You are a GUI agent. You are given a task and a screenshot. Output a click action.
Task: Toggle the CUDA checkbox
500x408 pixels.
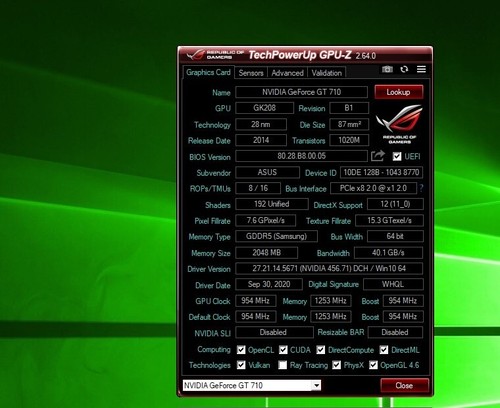[283, 350]
